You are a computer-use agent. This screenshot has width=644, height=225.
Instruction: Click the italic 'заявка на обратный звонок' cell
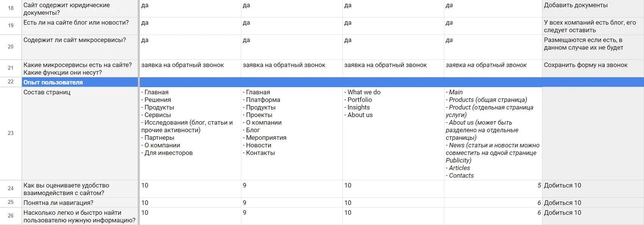pos(492,68)
